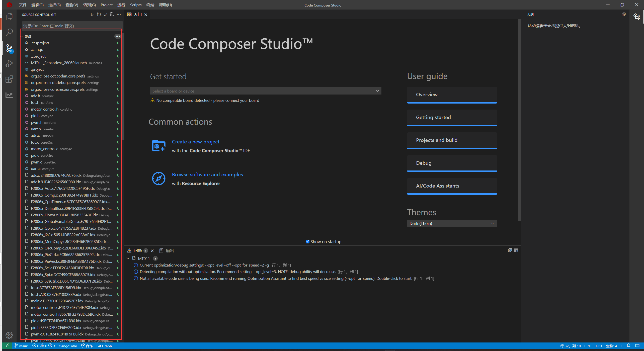Viewport: 644px width, 351px height.
Task: Click the Commit checkmark icon in Source Control
Action: click(x=105, y=15)
